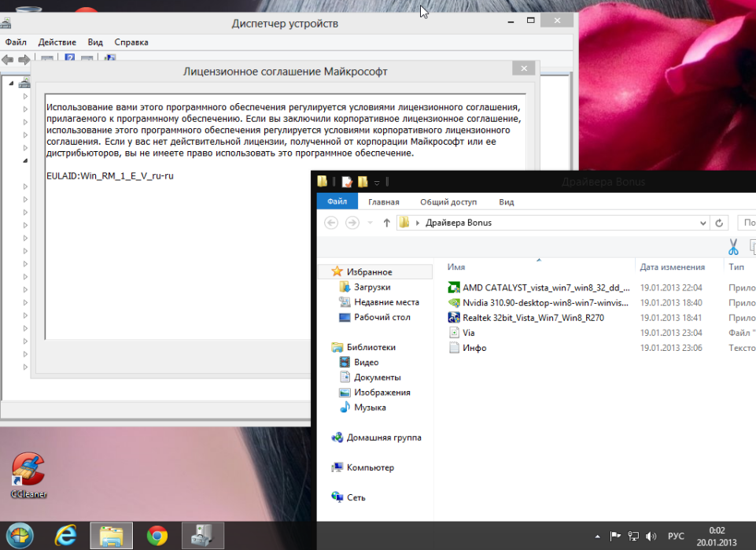Click the license agreement text box
The width and height of the screenshot is (756, 550).
tap(286, 217)
